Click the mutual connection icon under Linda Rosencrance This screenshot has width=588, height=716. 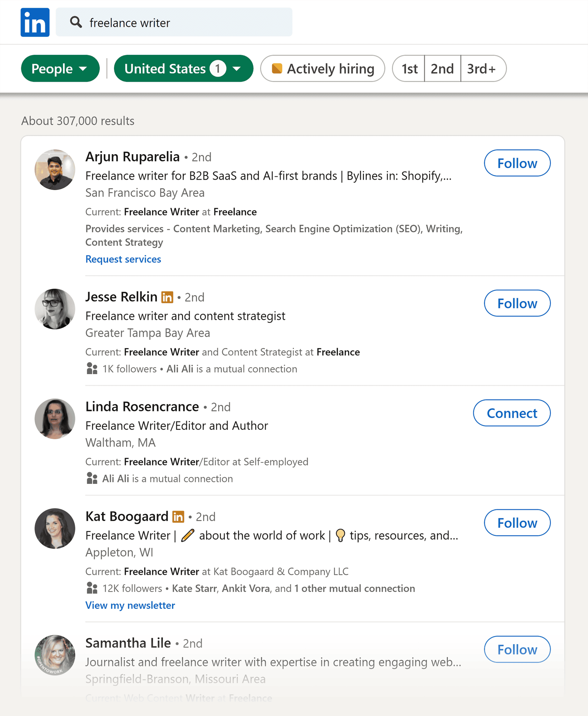coord(92,478)
